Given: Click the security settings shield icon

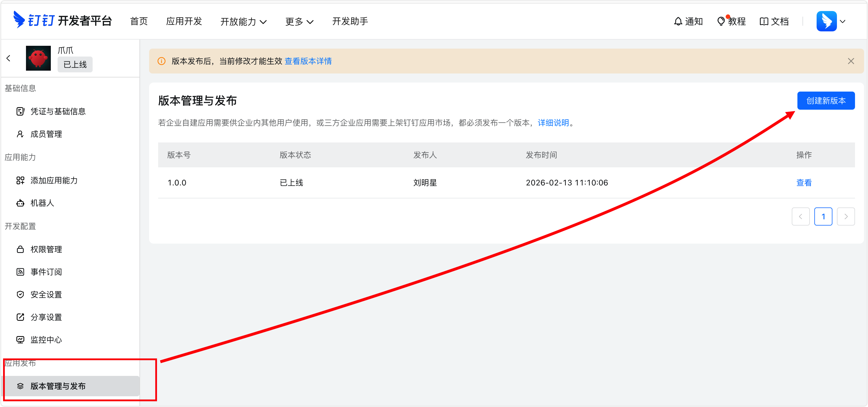Looking at the screenshot, I should click(x=20, y=295).
